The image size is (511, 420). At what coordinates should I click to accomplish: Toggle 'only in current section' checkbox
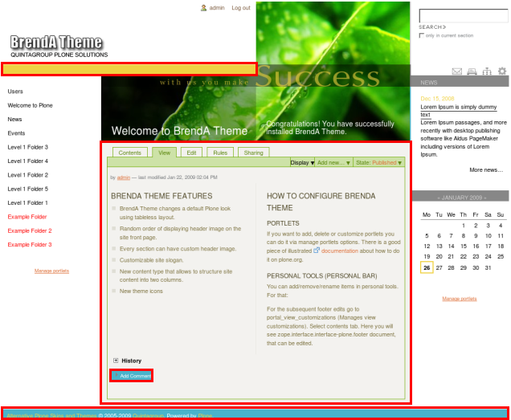point(421,35)
